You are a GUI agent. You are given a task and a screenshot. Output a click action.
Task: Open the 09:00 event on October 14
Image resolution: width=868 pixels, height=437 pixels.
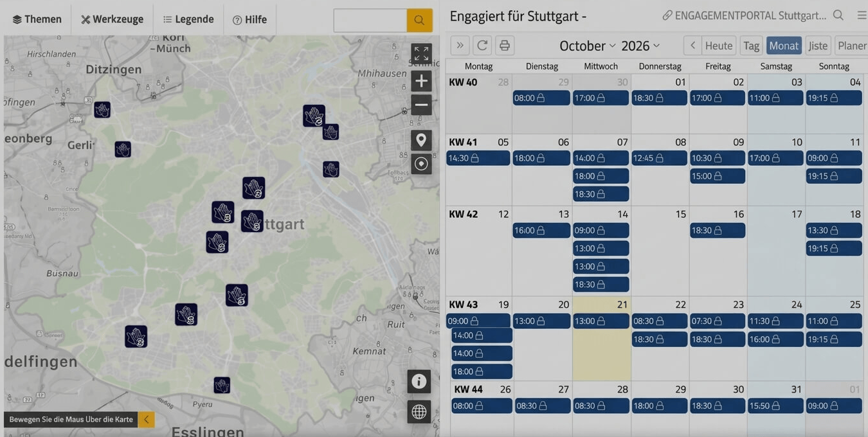pos(601,230)
